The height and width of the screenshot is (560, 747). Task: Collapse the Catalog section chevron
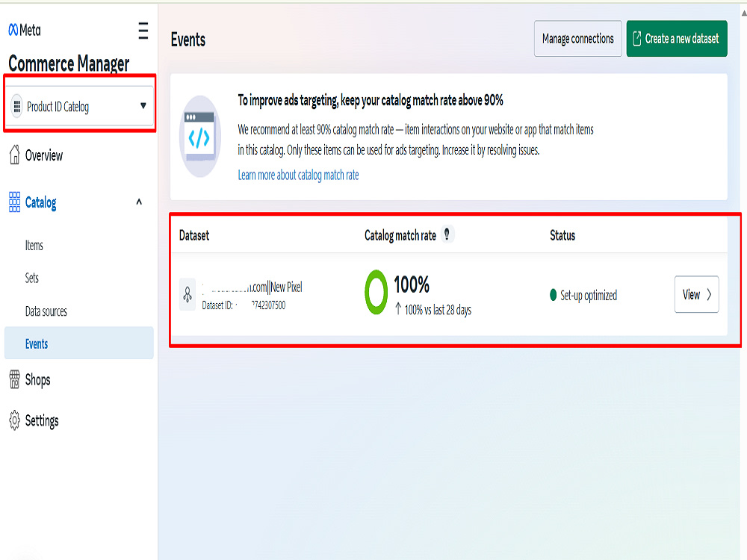tap(139, 202)
